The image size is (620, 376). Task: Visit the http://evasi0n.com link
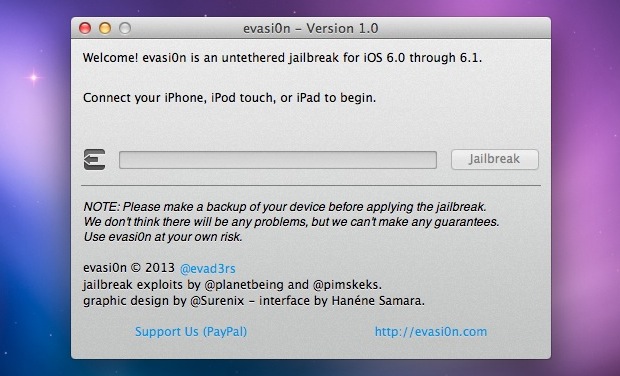(431, 331)
